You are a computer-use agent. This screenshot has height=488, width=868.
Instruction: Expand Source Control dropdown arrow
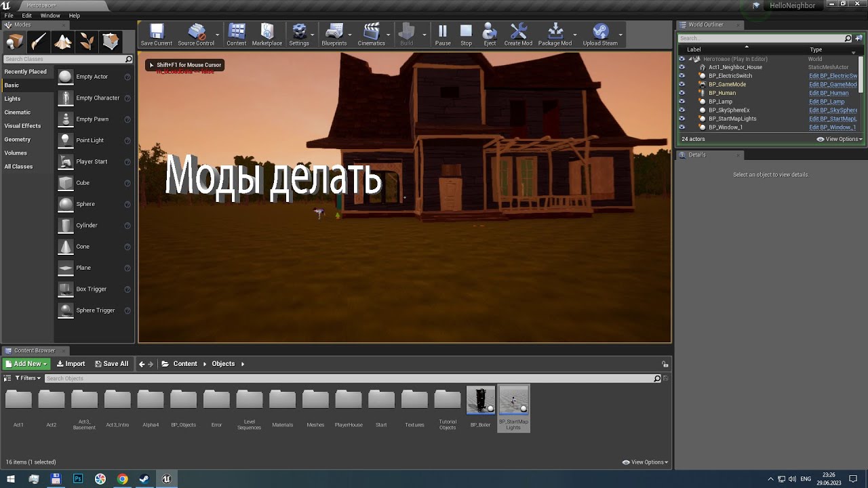(218, 34)
